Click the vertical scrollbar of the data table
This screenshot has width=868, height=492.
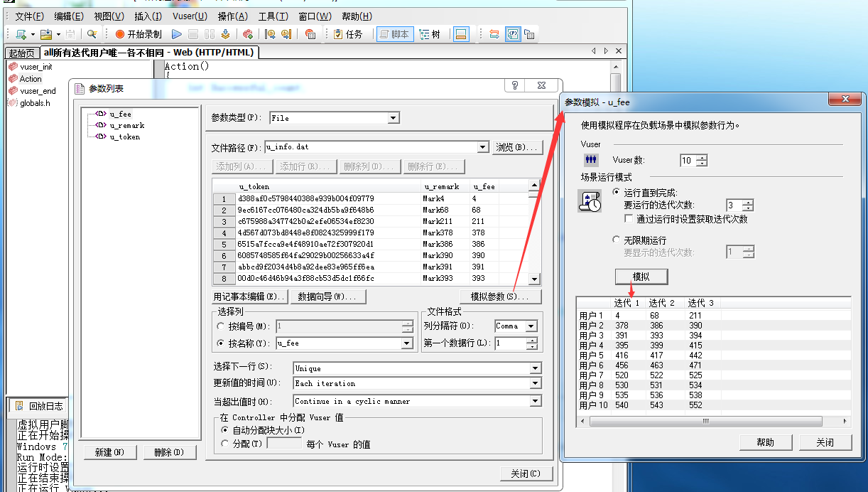tap(535, 232)
